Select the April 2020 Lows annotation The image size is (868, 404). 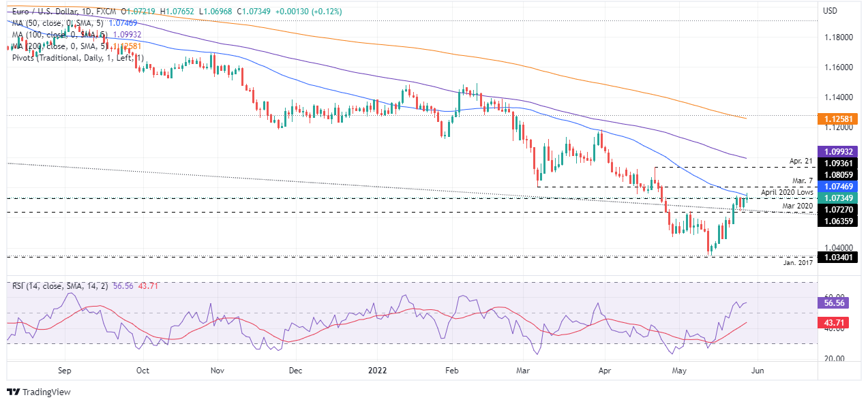coord(786,193)
